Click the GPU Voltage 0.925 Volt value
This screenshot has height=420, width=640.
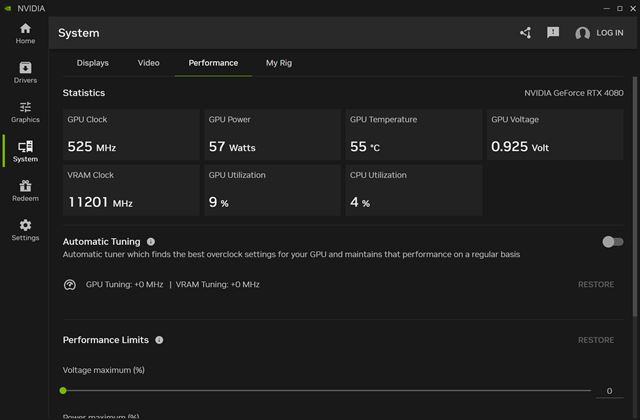coord(520,147)
